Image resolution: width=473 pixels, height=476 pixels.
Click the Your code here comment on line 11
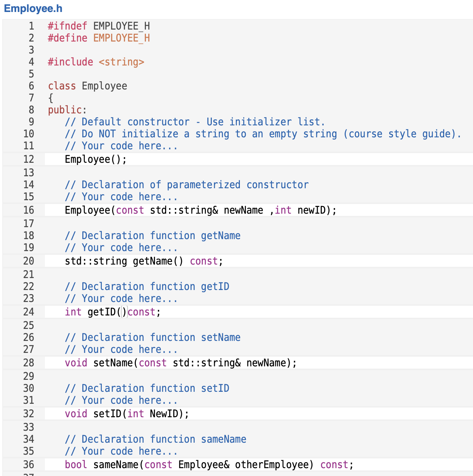click(x=121, y=146)
